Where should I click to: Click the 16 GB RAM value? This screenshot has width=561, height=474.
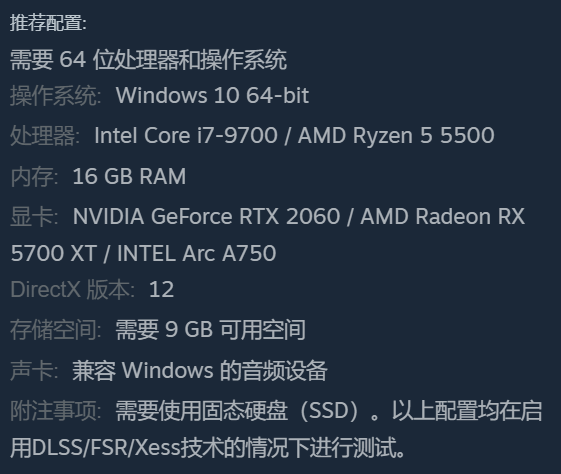coord(129,176)
